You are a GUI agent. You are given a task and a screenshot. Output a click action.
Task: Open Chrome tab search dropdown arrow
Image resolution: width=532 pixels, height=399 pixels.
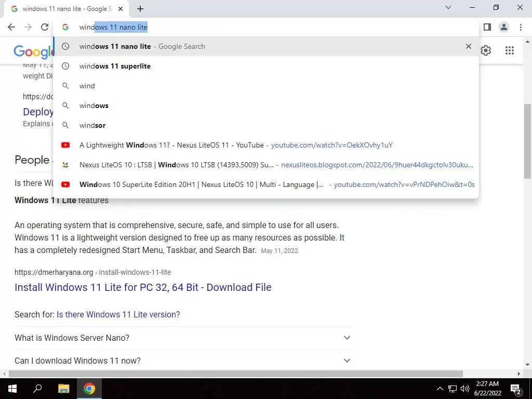click(448, 7)
